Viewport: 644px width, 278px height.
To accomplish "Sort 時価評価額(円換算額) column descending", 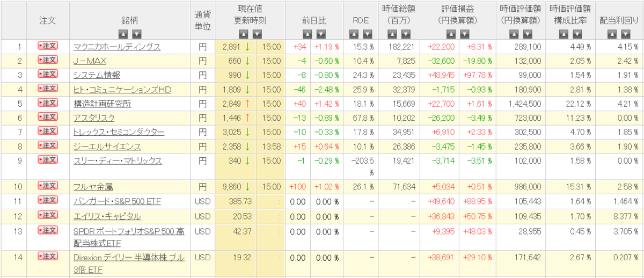I will 526,34.
